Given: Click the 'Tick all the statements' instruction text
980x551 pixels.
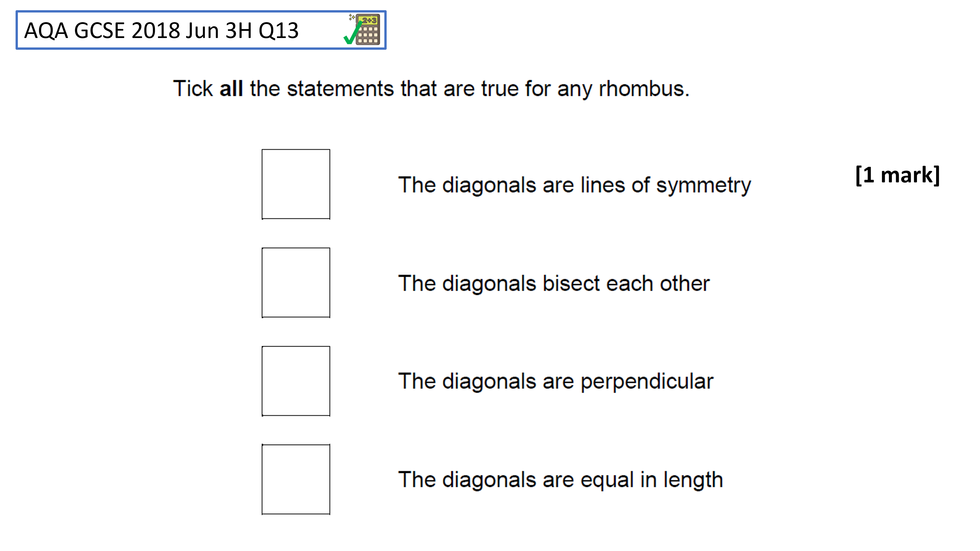Looking at the screenshot, I should [x=431, y=89].
